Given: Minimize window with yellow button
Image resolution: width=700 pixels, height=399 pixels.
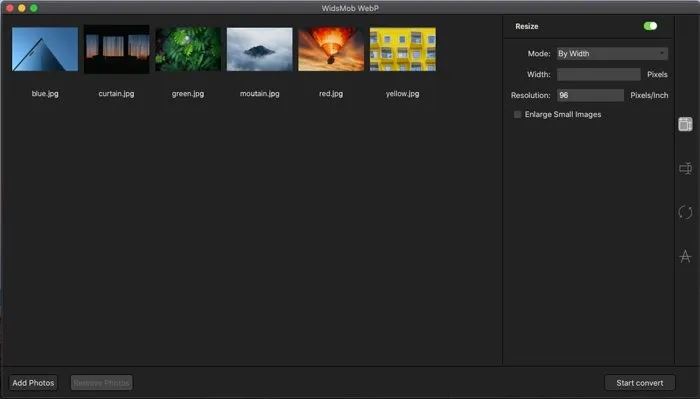Looking at the screenshot, I should pos(21,8).
